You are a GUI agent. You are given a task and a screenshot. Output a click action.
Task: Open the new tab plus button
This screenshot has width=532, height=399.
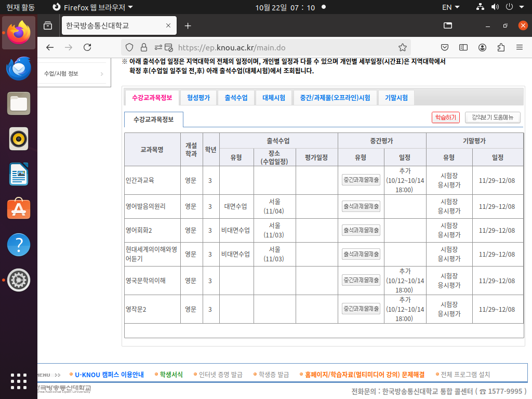188,25
